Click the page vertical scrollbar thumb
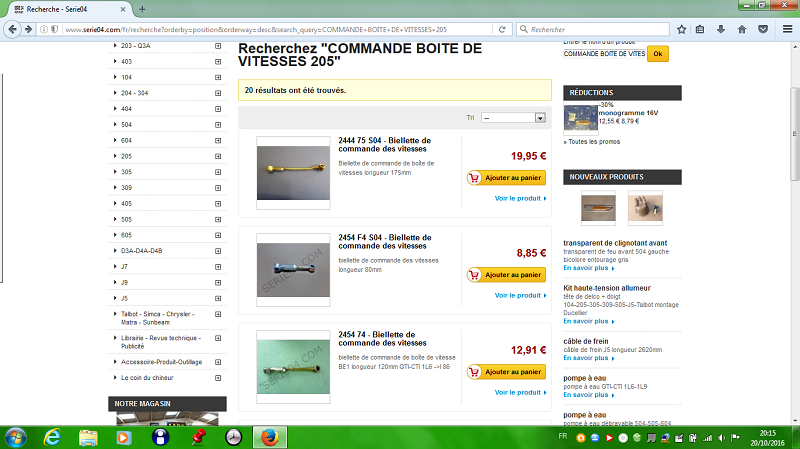Image resolution: width=800 pixels, height=449 pixels. point(795,134)
